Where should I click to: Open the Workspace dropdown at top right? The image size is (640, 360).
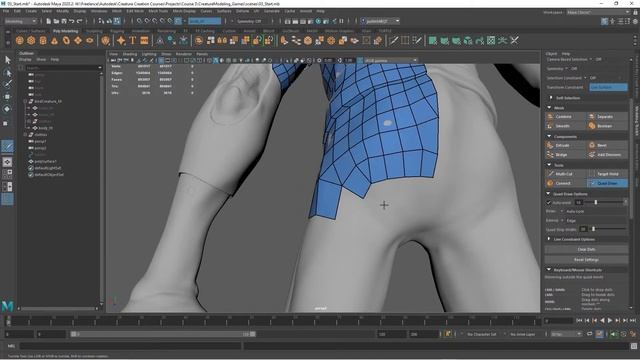coord(598,12)
